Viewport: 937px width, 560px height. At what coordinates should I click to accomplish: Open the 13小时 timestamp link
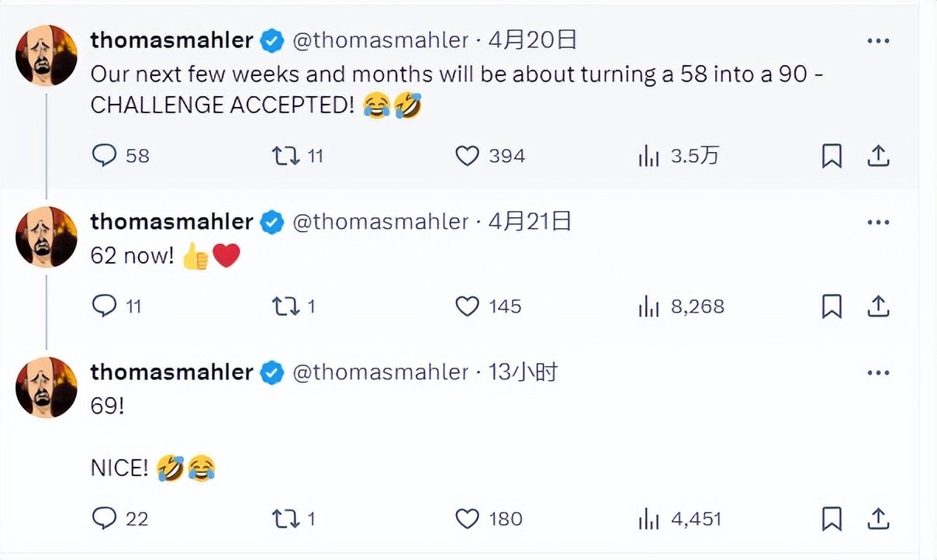click(523, 372)
